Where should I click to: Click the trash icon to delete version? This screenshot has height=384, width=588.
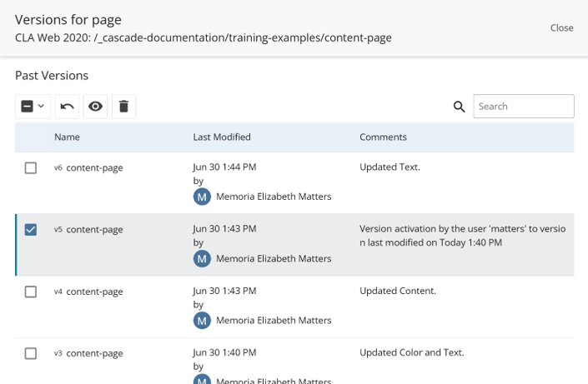tap(123, 107)
